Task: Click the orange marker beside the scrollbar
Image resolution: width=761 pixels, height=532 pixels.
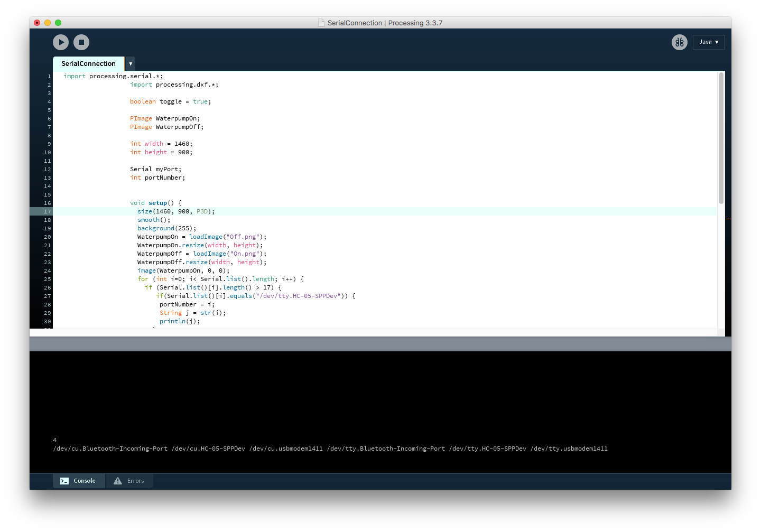Action: [x=728, y=219]
